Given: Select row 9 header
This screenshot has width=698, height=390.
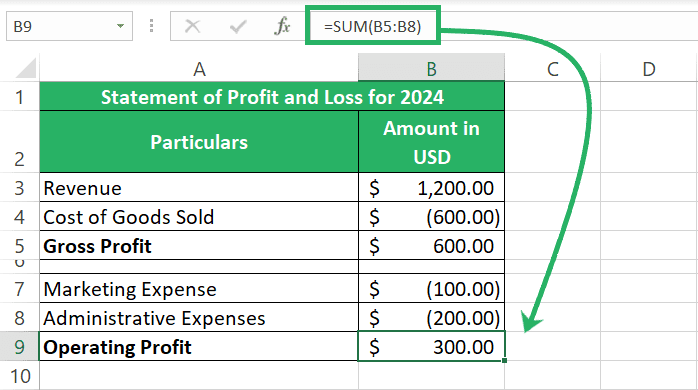Looking at the screenshot, I should pos(20,347).
